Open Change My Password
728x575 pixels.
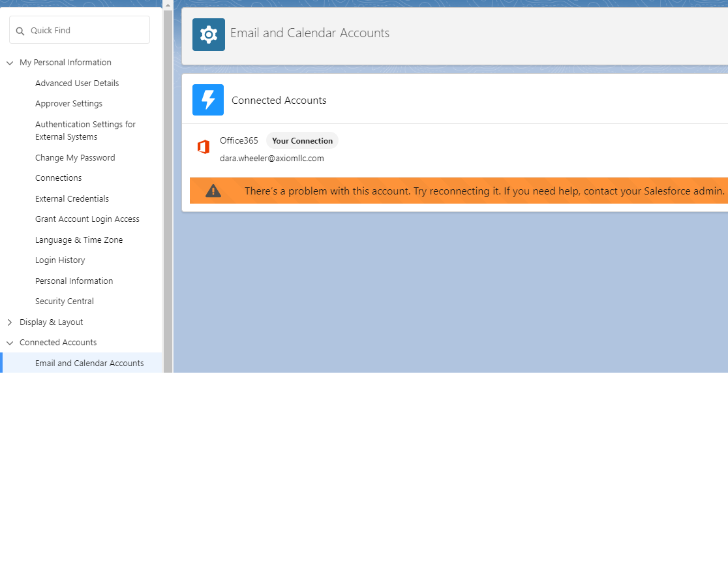click(74, 157)
